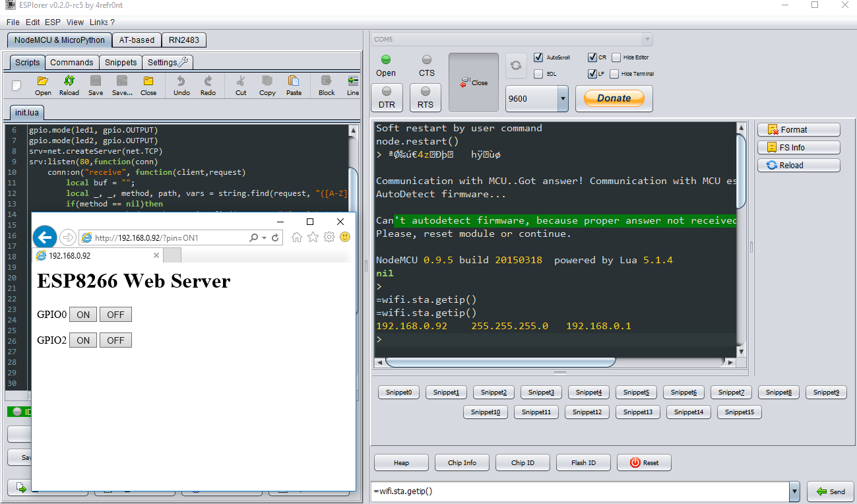Open the browser tools gear icon
The height and width of the screenshot is (504, 857).
click(329, 237)
